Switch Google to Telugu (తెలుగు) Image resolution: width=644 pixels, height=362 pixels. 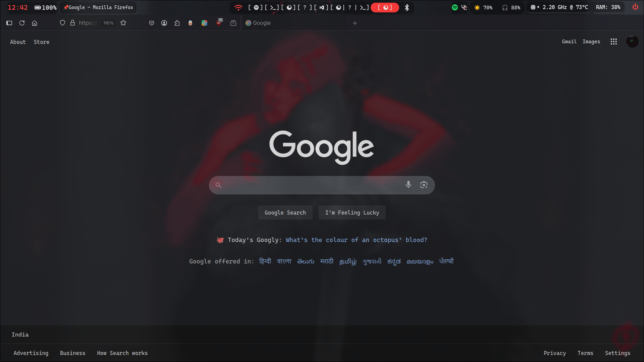tap(306, 261)
